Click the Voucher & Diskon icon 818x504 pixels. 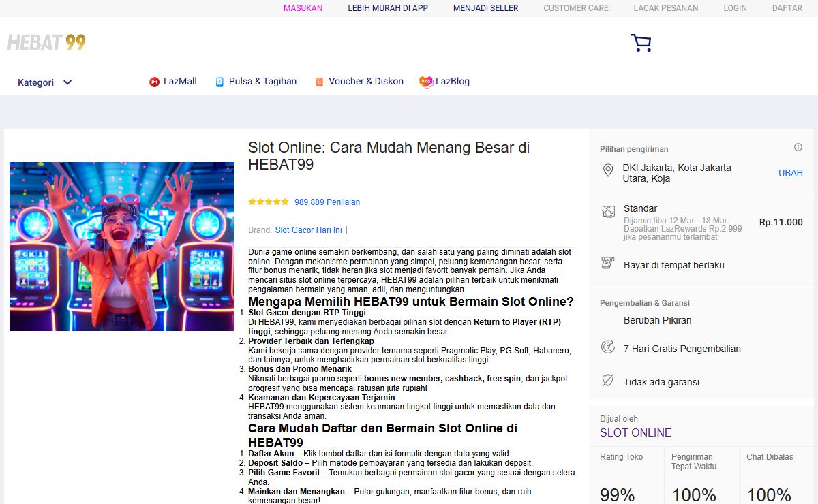tap(319, 82)
